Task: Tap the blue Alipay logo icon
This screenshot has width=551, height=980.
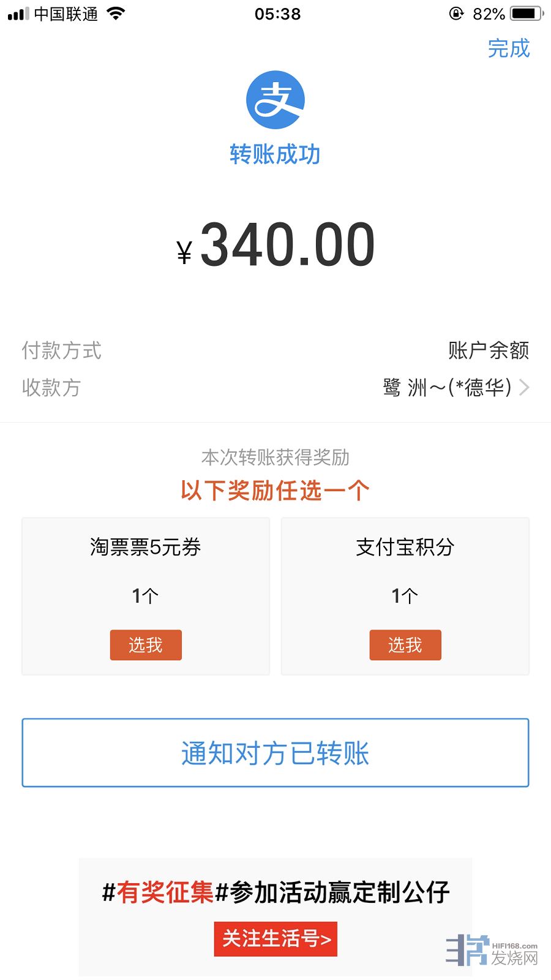Action: pyautogui.click(x=275, y=100)
